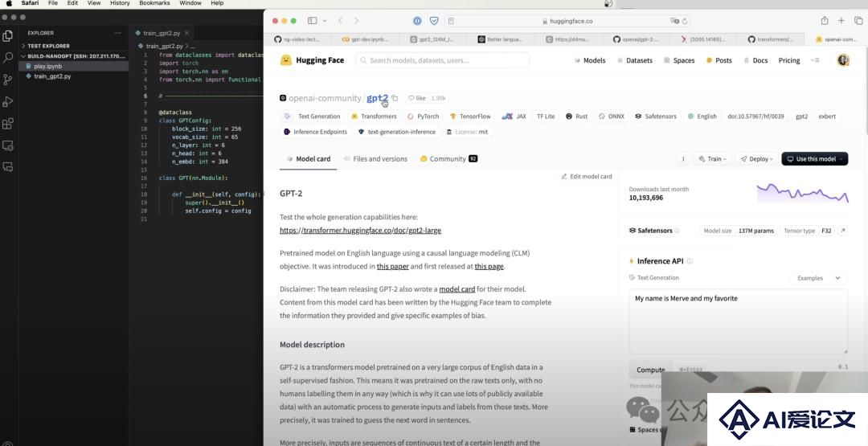This screenshot has height=446, width=868.
Task: Open the transformer.huggingface.co gpt2-large link
Action: tap(360, 230)
